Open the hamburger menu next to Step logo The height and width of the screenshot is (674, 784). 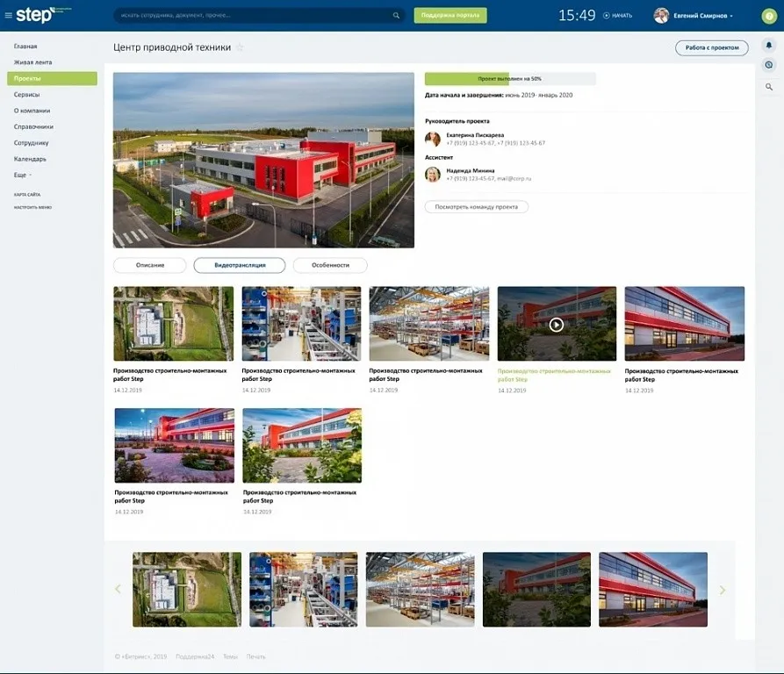[9, 15]
